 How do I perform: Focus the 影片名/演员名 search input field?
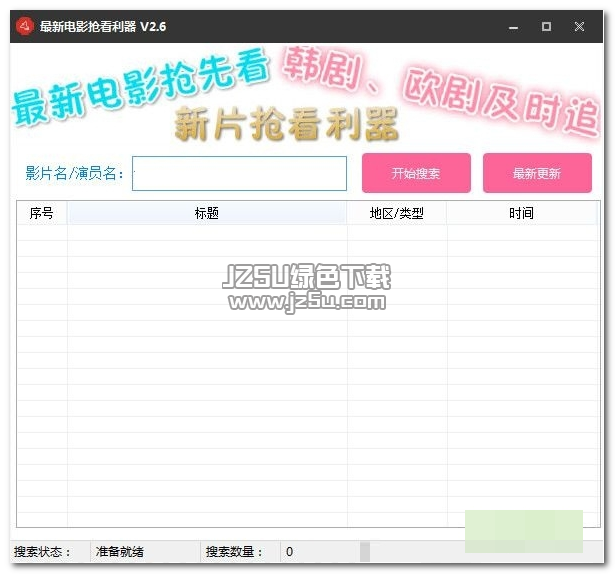[x=239, y=173]
